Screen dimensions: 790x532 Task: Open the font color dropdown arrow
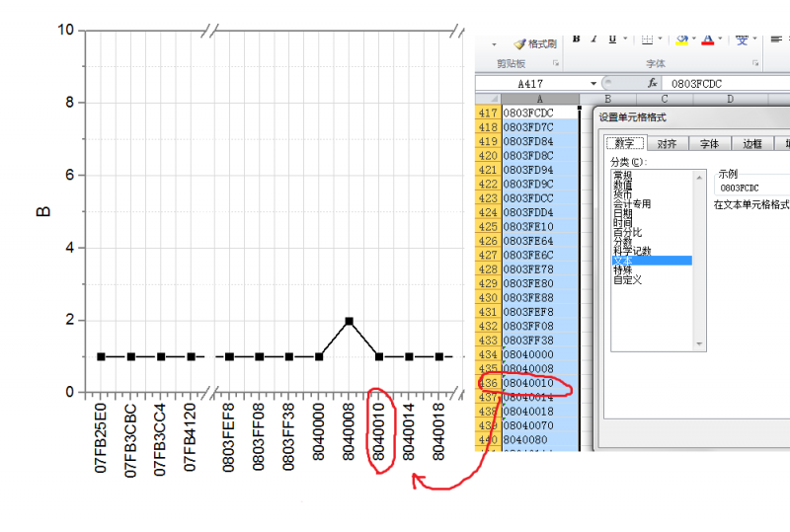720,38
